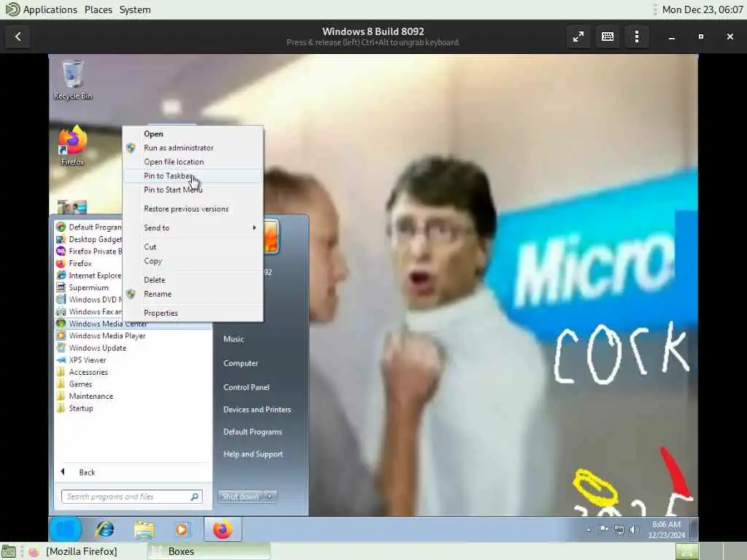The image size is (747, 560).
Task: Open the Boxes three-dot menu
Action: [x=637, y=36]
